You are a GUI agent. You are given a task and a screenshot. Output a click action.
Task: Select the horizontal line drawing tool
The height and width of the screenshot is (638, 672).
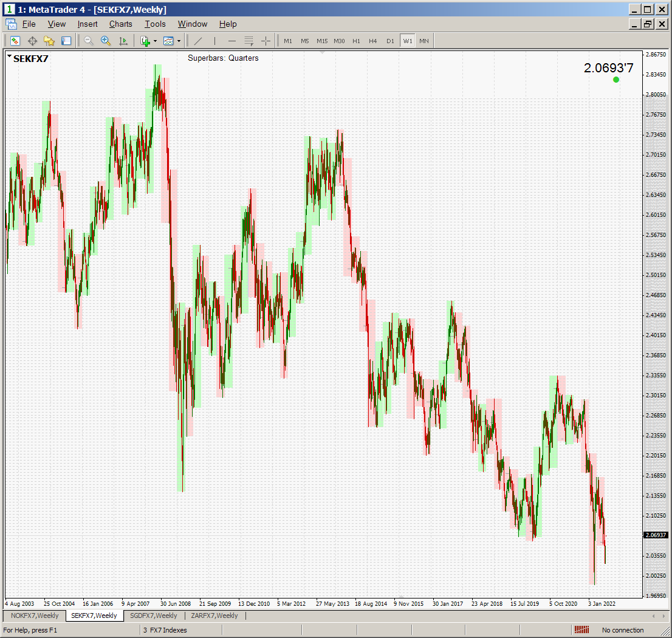tap(231, 41)
